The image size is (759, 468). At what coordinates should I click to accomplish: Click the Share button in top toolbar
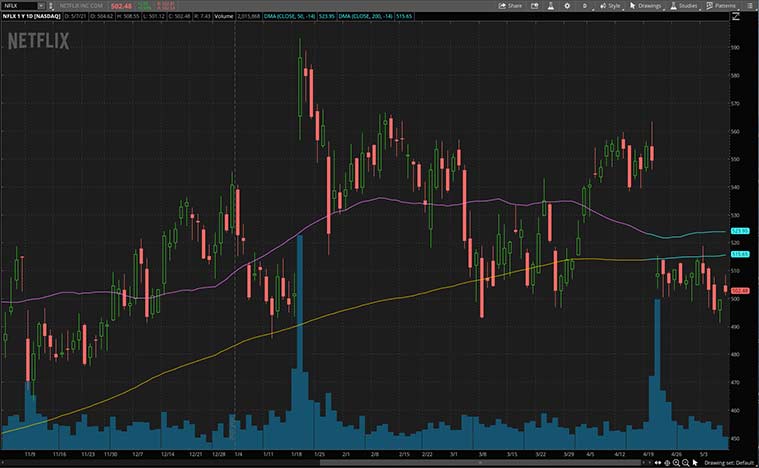point(510,5)
